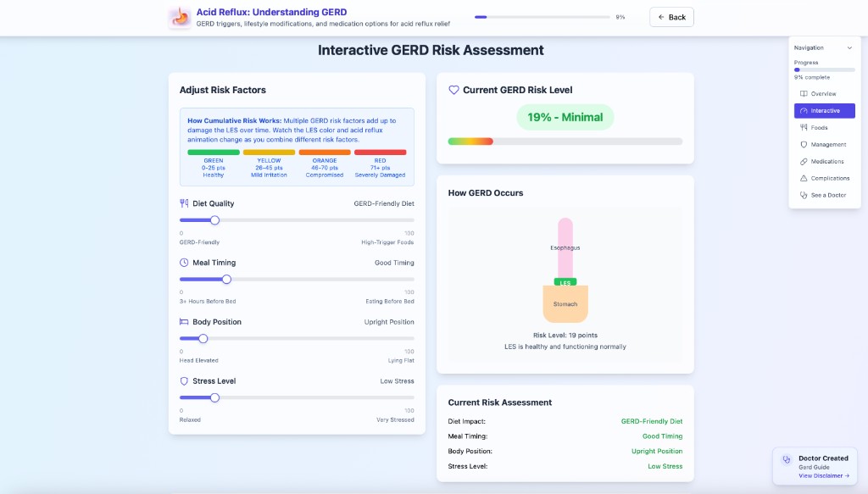Viewport: 868px width, 494px height.
Task: Click the clock icon next to Meal Timing
Action: pyautogui.click(x=183, y=262)
